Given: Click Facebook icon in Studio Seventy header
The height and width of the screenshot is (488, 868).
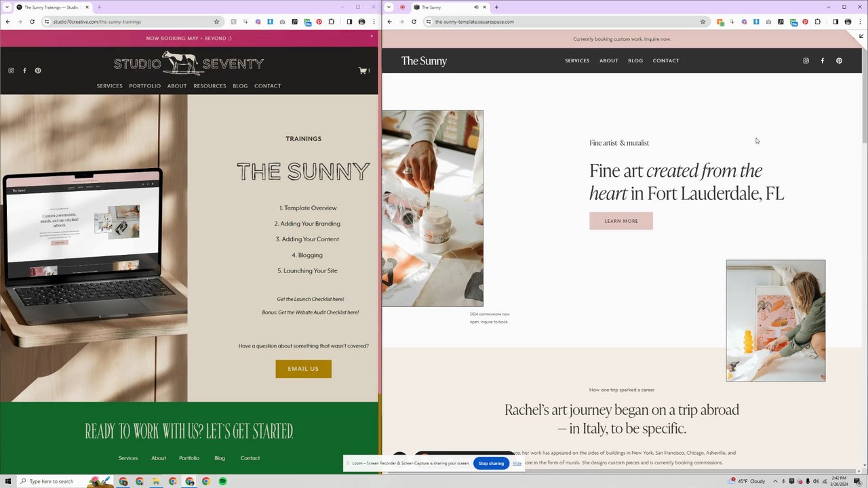Looking at the screenshot, I should [24, 70].
